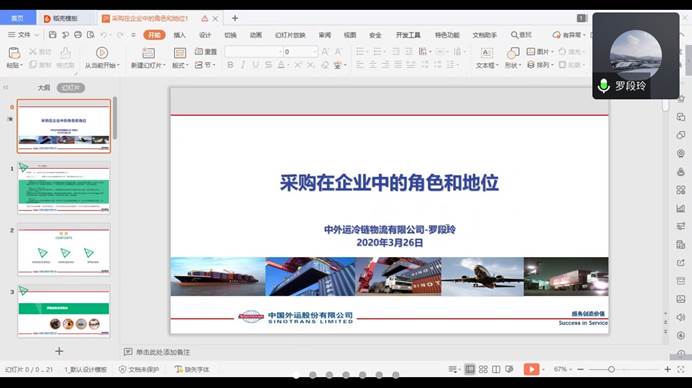Click the picture (图片) insert icon
The width and height of the screenshot is (692, 388).
(531, 52)
